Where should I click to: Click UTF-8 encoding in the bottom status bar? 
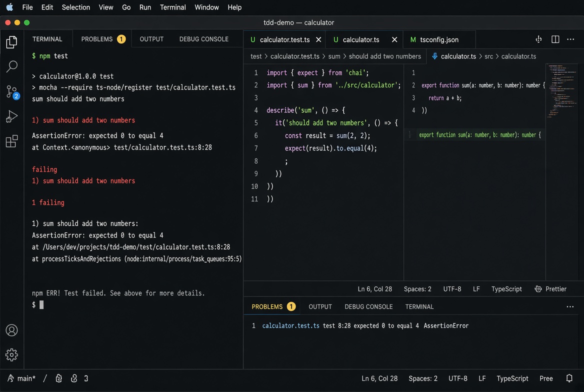pos(457,378)
